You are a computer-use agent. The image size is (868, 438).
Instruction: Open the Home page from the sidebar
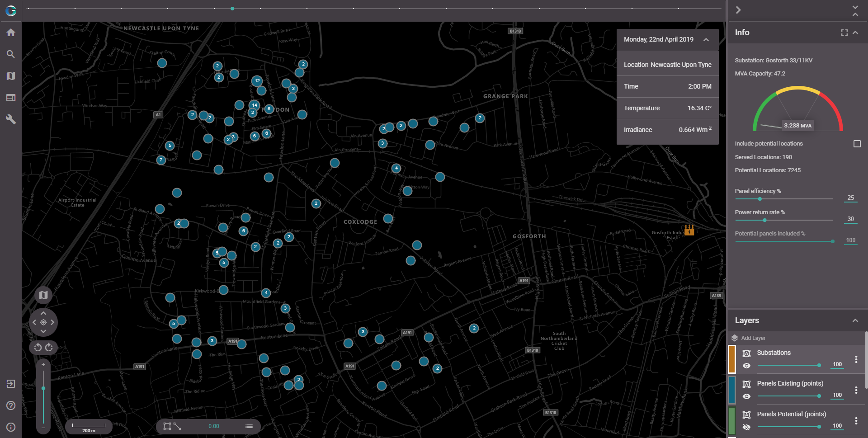[x=11, y=33]
